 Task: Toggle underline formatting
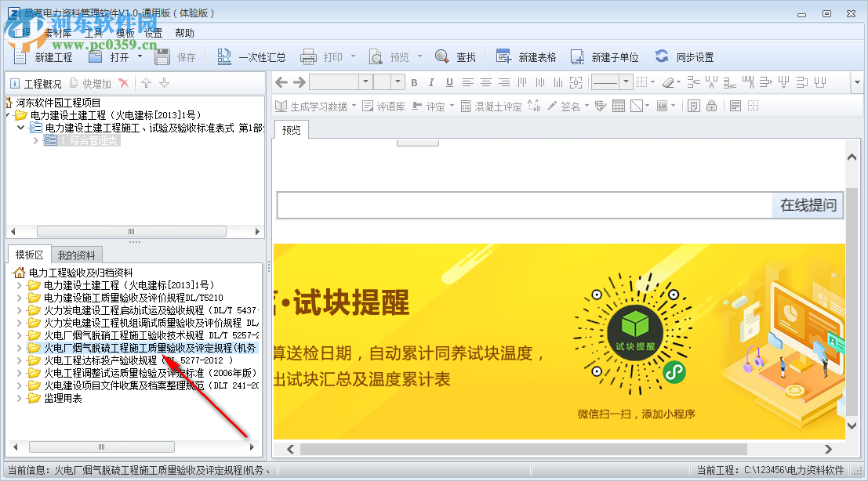point(449,81)
